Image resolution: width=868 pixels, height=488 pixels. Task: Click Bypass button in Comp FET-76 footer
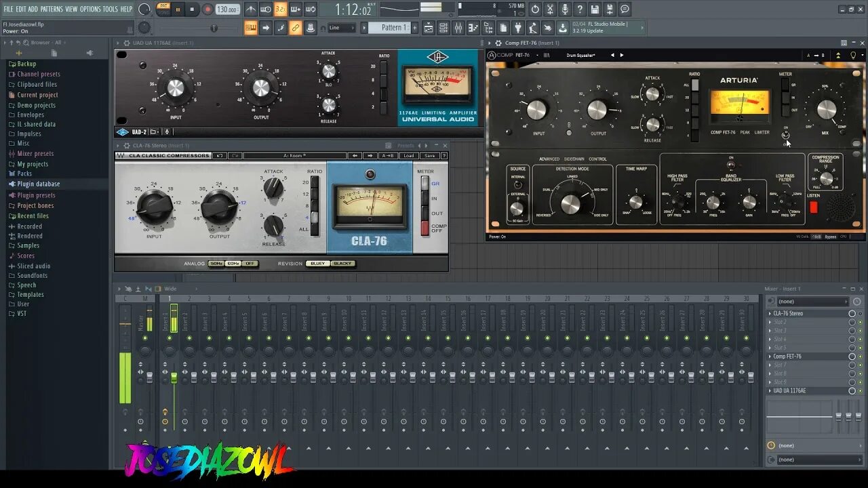[x=829, y=237]
